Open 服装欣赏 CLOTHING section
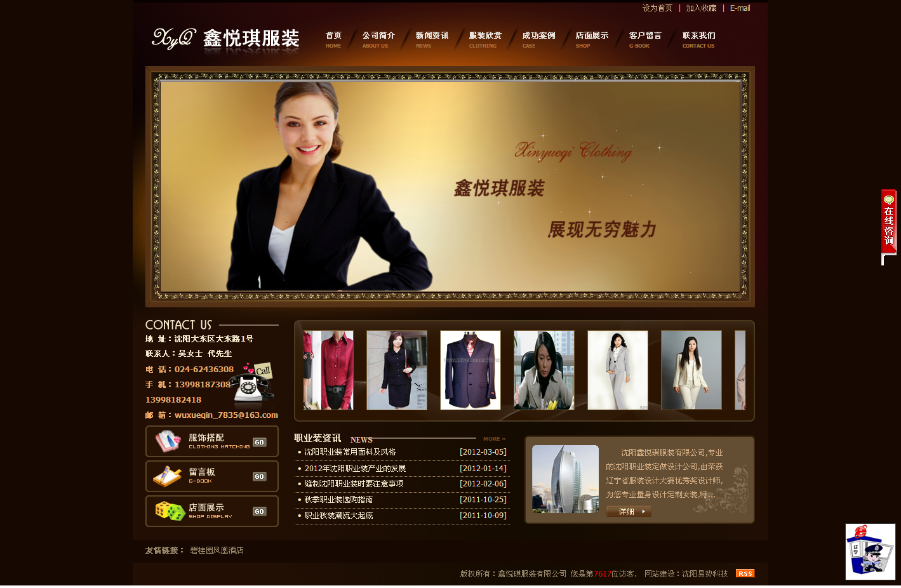 (485, 39)
